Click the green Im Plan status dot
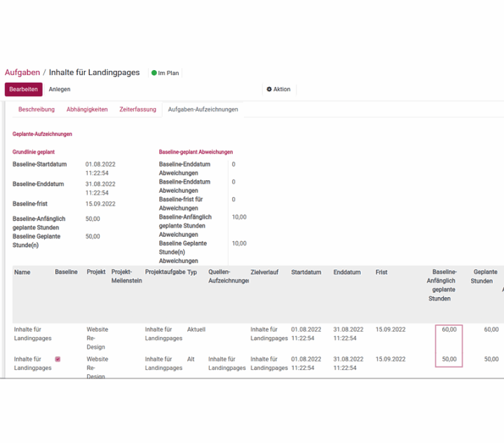 click(x=154, y=73)
